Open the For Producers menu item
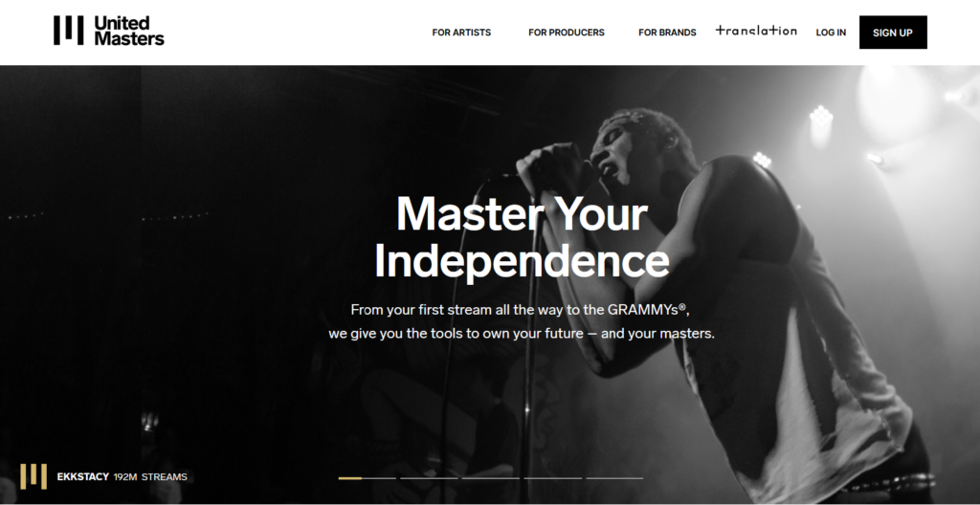 pyautogui.click(x=567, y=33)
